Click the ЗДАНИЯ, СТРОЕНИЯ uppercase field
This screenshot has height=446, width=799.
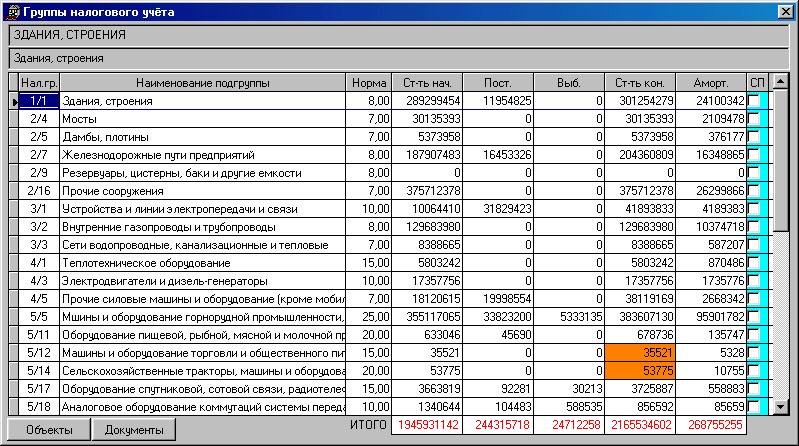(398, 35)
